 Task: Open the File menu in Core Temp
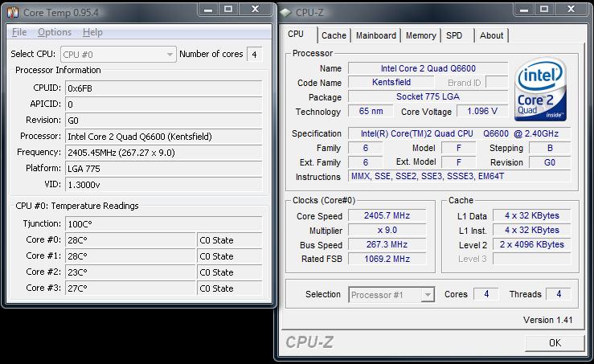(19, 32)
